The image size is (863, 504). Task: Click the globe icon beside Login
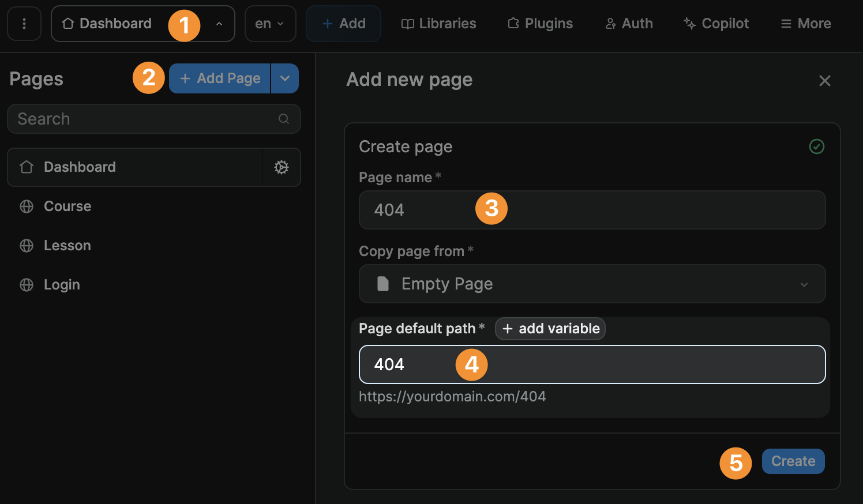(x=27, y=285)
